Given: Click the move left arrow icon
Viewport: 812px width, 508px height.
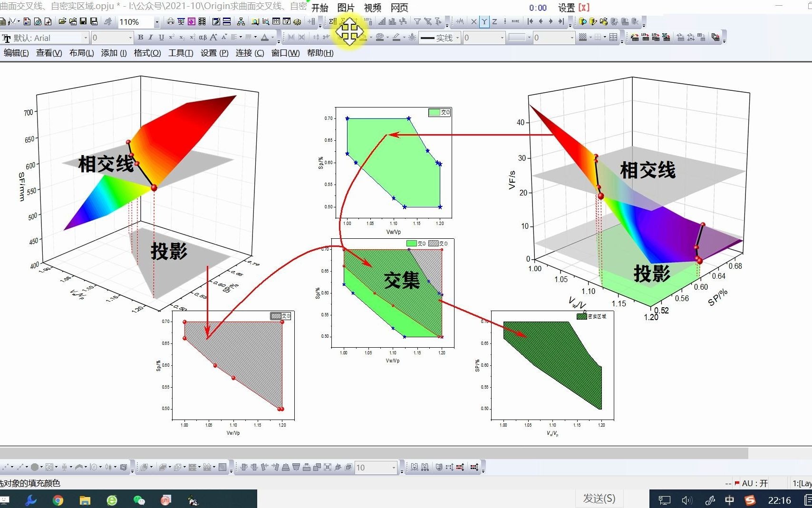Looking at the screenshot, I should coord(541,21).
